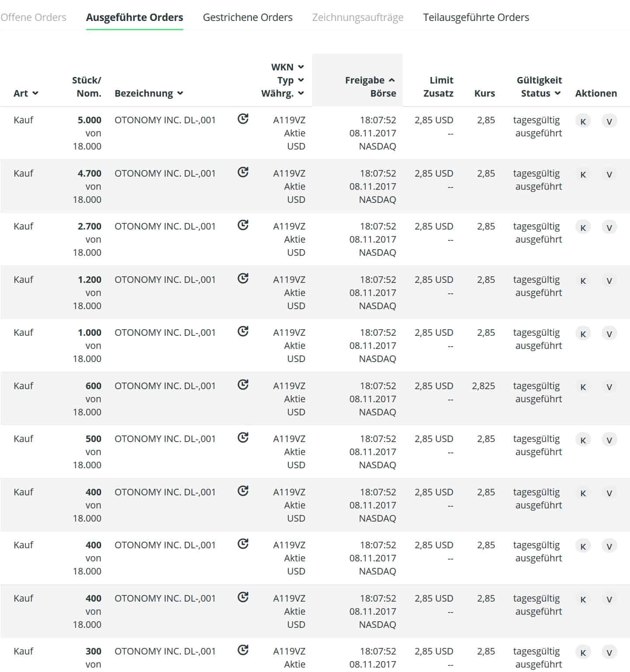Image resolution: width=630 pixels, height=672 pixels.
Task: Sort orders by the Art column
Action: click(x=26, y=93)
